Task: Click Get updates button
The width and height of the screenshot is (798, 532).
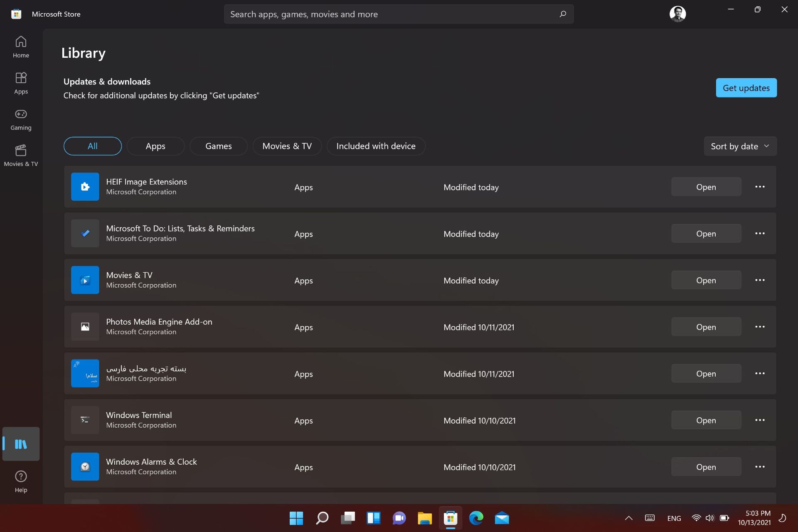Action: [x=746, y=87]
